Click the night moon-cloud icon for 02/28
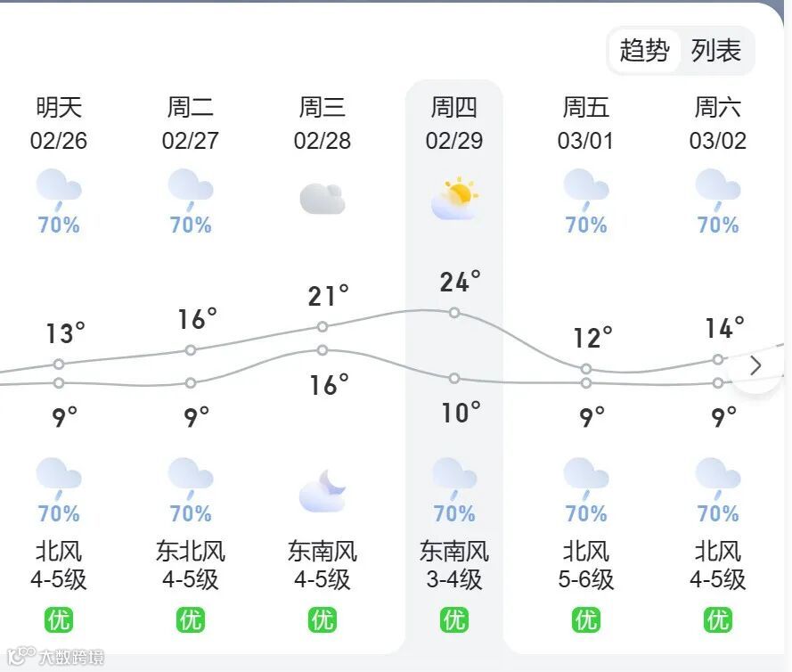Screen dimensions: 792x672 tap(322, 491)
